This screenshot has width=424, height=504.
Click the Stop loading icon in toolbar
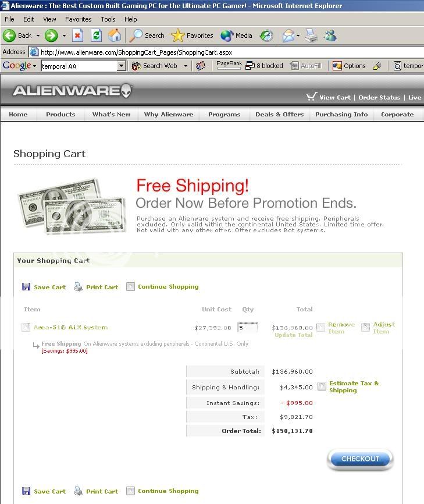click(x=77, y=36)
